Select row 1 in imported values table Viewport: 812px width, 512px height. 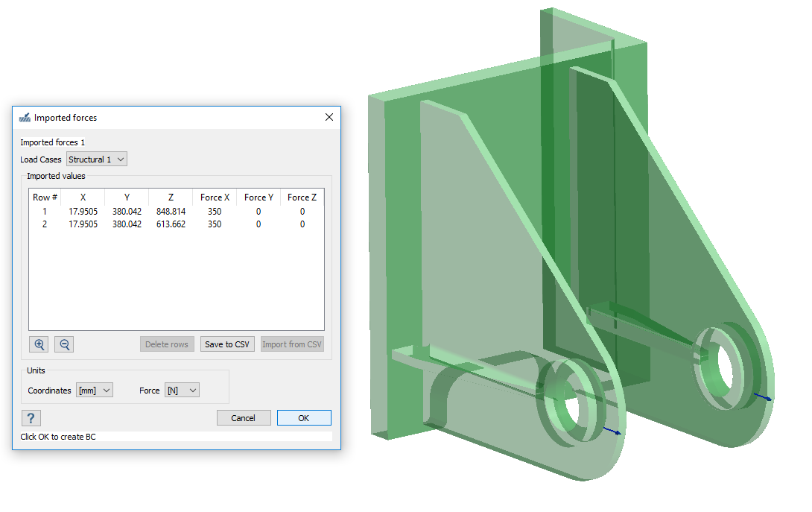[x=45, y=212]
